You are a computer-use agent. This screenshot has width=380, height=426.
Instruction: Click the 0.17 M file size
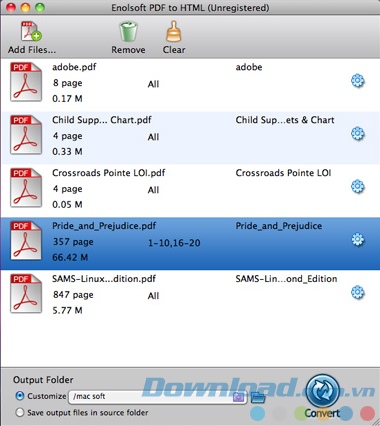tap(67, 99)
